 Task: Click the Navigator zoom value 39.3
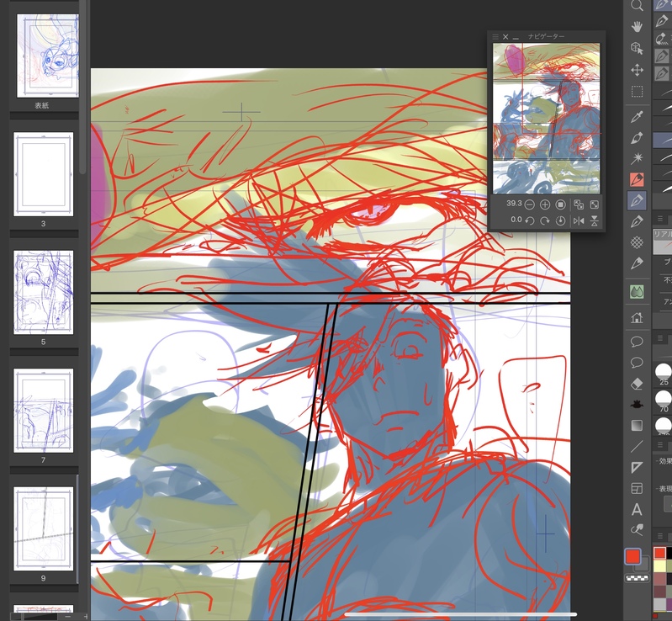(x=514, y=204)
